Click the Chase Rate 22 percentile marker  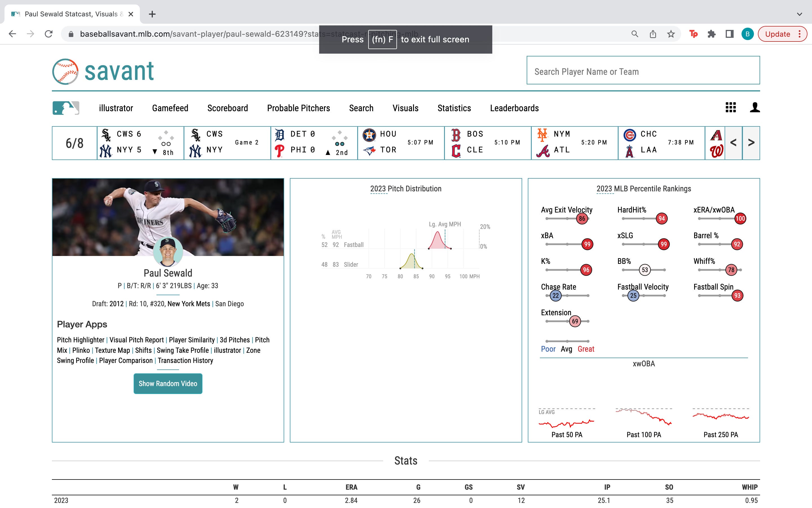point(556,296)
